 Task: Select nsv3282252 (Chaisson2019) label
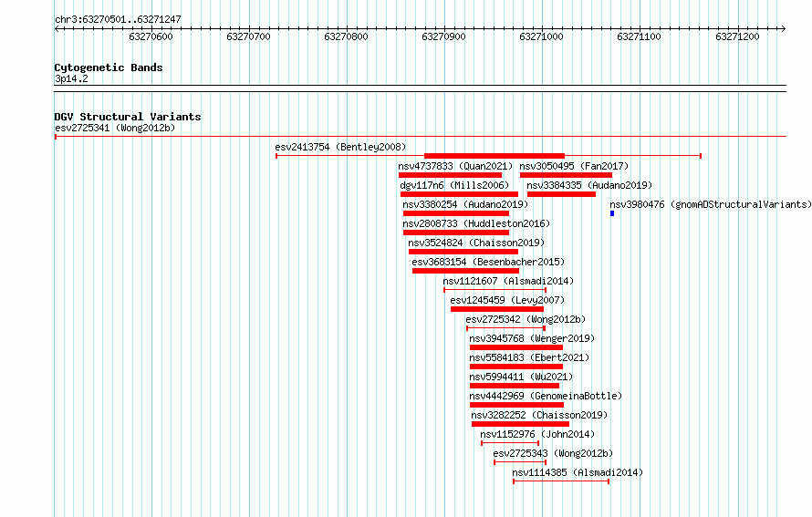tap(539, 415)
